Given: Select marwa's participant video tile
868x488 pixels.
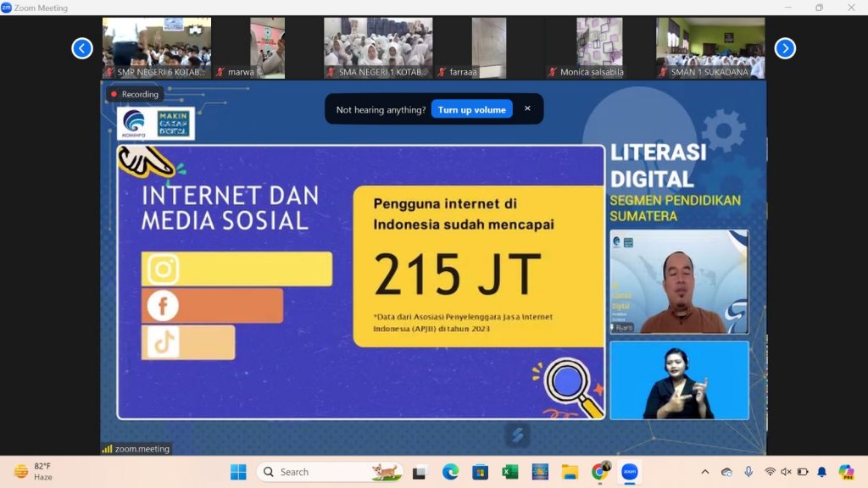Looking at the screenshot, I should click(248, 48).
